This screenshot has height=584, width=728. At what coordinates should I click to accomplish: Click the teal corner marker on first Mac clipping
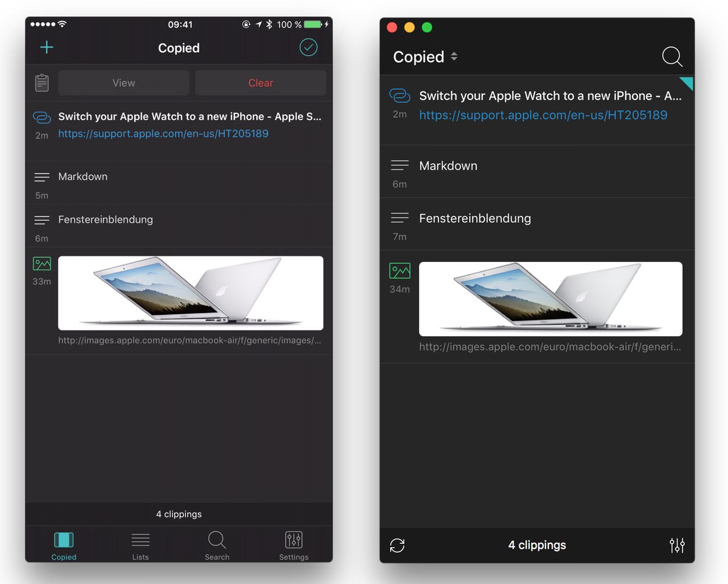pos(688,82)
